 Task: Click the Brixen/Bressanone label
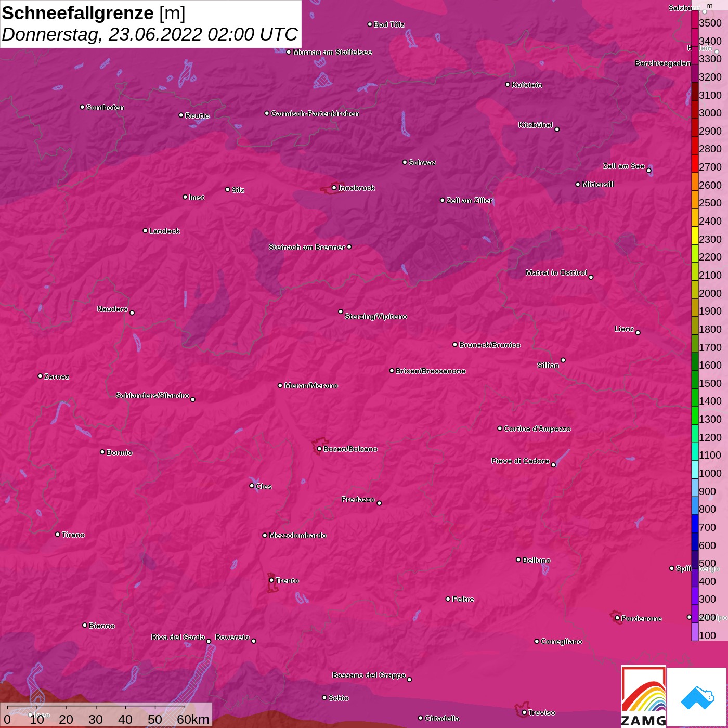pyautogui.click(x=431, y=371)
